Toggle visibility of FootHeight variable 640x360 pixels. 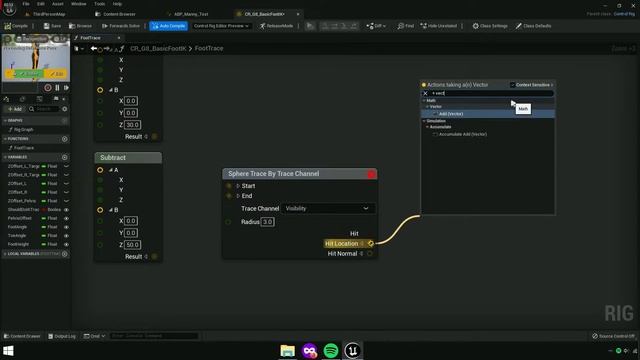[66, 244]
